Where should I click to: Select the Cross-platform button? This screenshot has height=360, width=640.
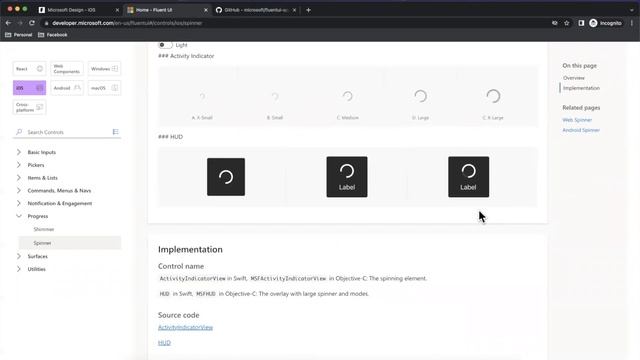(29, 107)
